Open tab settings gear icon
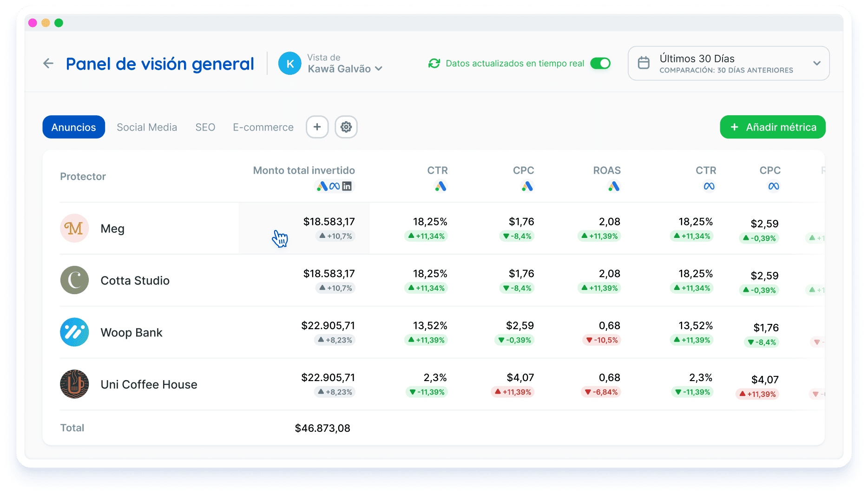 (346, 127)
